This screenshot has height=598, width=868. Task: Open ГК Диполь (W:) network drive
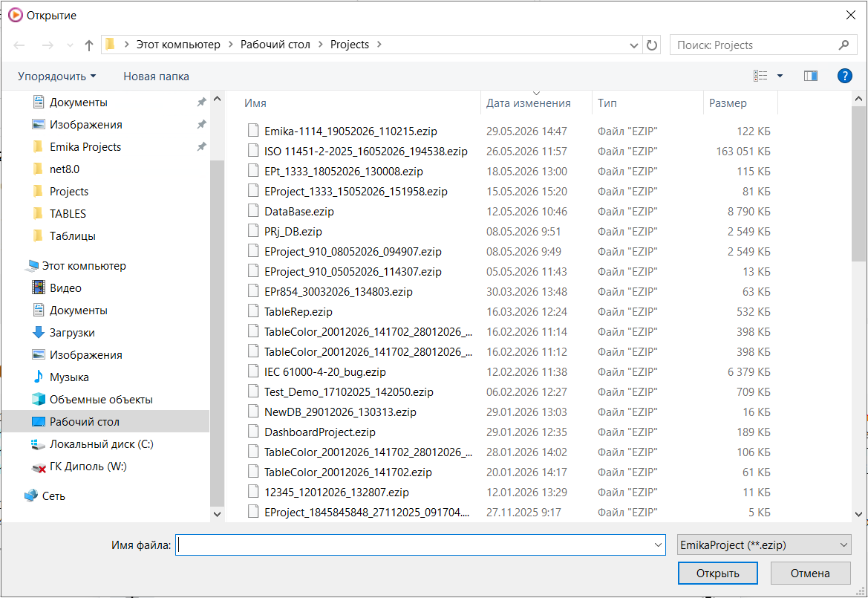88,467
